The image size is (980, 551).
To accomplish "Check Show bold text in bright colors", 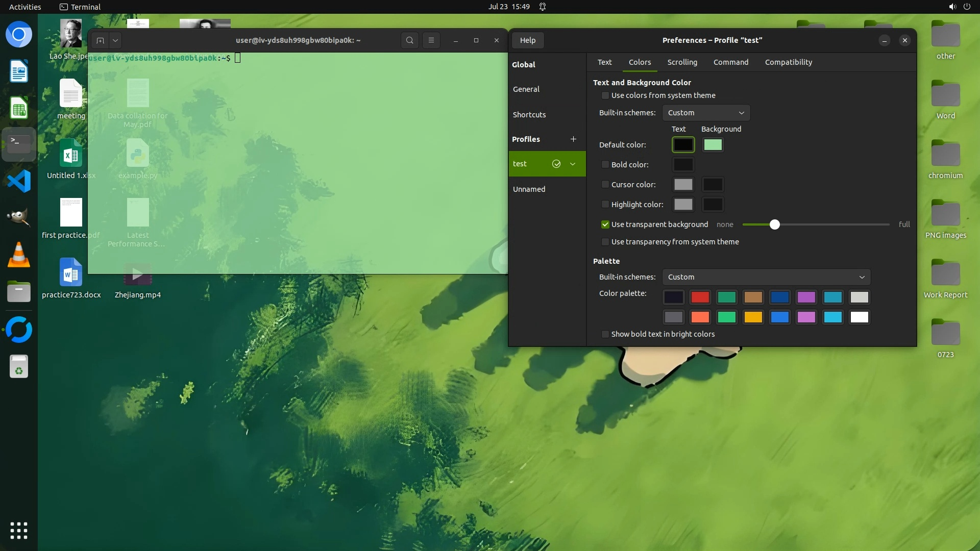I will [605, 334].
